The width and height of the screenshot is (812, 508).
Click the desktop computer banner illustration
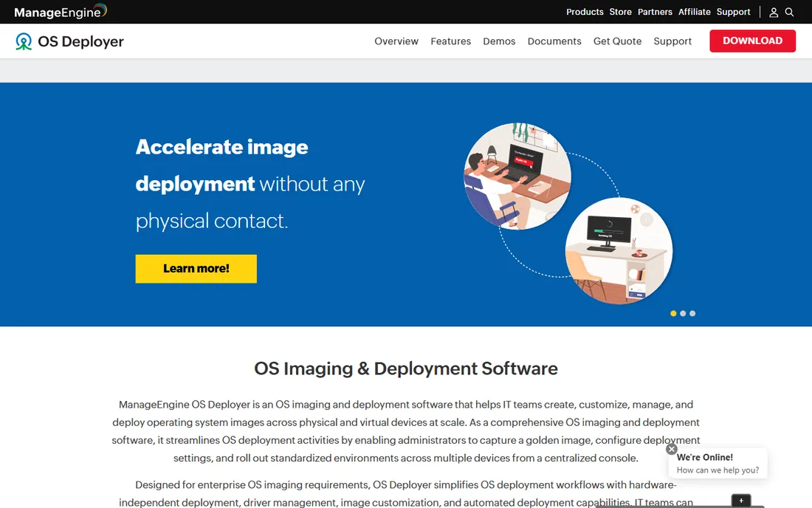pyautogui.click(x=619, y=250)
